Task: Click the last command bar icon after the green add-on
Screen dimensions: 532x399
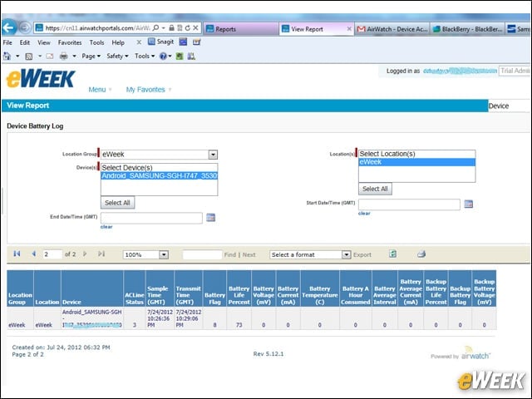Action: click(x=191, y=57)
